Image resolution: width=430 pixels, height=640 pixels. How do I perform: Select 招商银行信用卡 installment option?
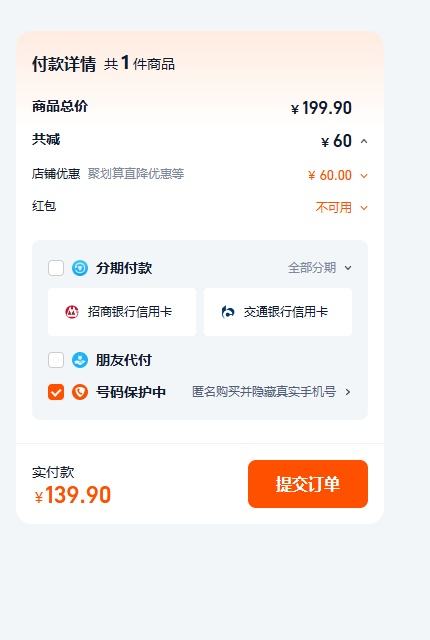pos(122,312)
